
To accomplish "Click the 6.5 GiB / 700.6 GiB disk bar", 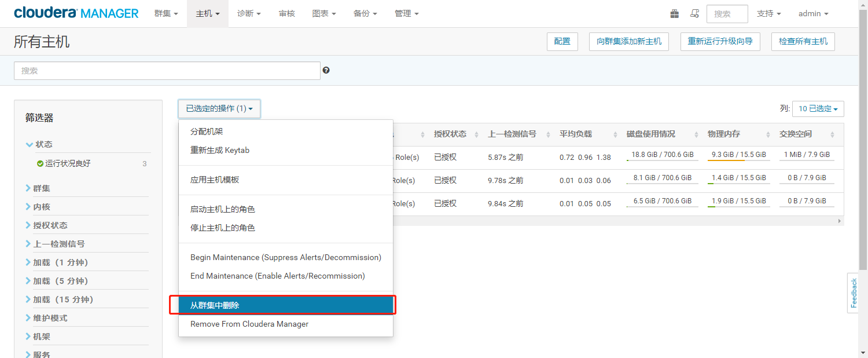I will tap(662, 202).
